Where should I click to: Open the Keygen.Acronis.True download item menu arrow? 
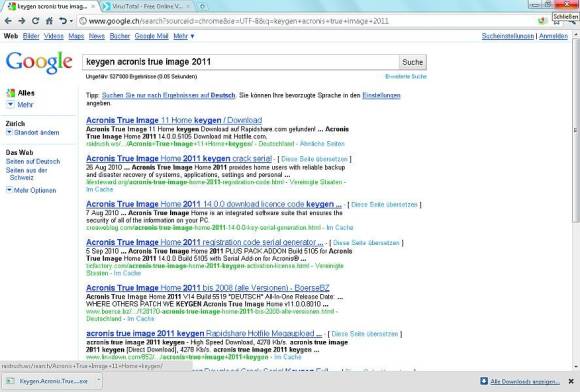98,380
